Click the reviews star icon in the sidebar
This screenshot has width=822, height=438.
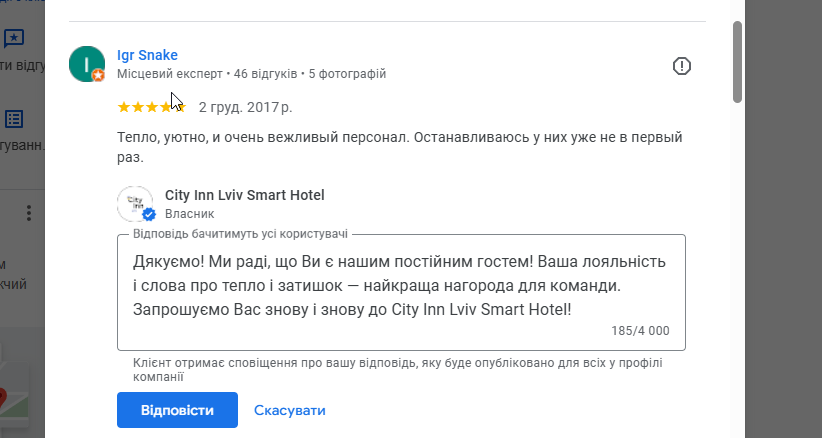point(14,39)
